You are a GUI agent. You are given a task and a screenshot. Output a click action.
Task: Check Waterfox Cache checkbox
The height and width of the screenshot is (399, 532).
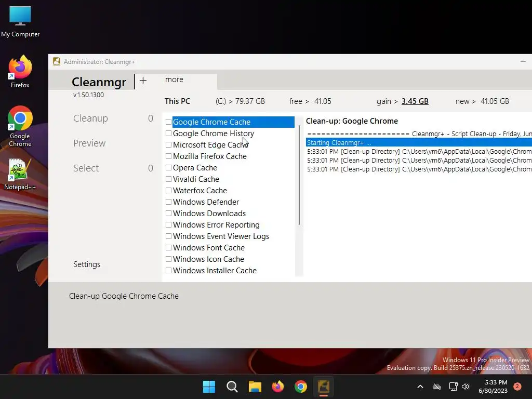click(168, 191)
